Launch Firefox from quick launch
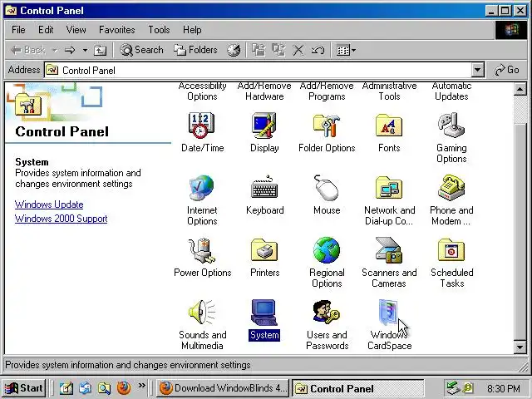The width and height of the screenshot is (532, 399). pos(124,388)
